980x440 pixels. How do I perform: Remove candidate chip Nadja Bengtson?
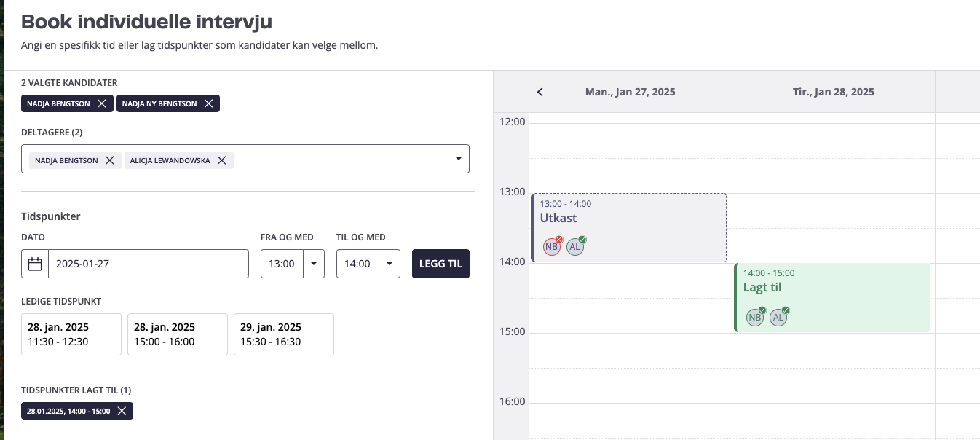[102, 104]
